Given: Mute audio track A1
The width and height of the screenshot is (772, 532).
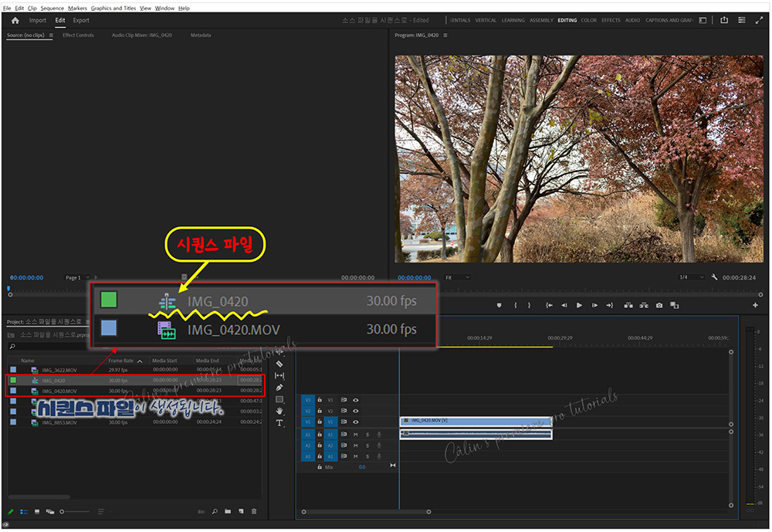Looking at the screenshot, I should click(x=355, y=435).
